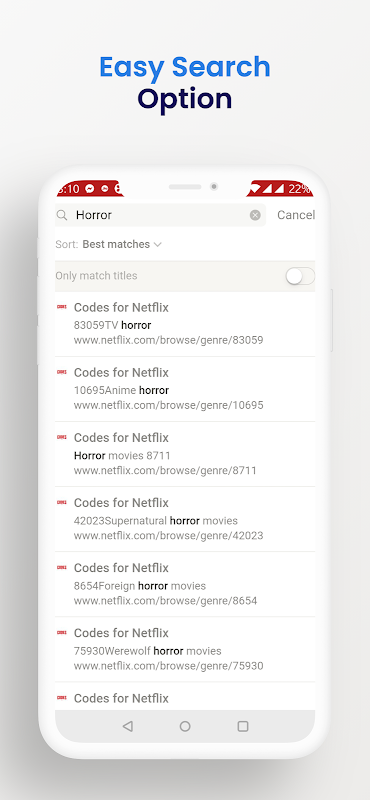Tap red app icon beside Horror movies 8711
The width and height of the screenshot is (370, 800).
pos(62,437)
